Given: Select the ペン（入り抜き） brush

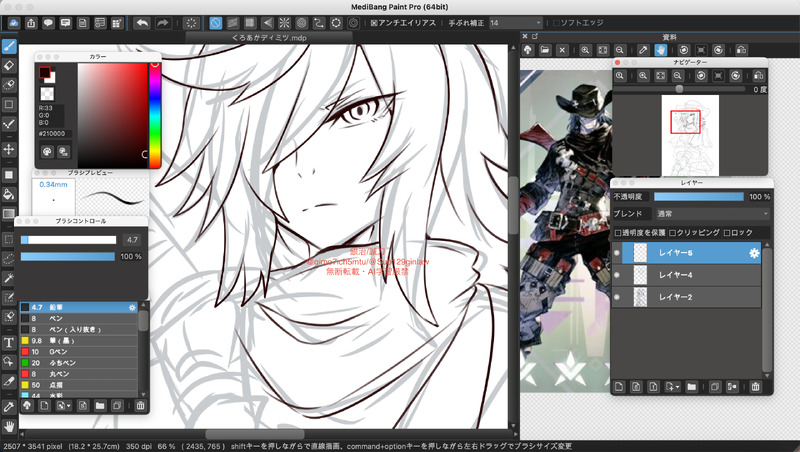Looking at the screenshot, I should point(79,330).
